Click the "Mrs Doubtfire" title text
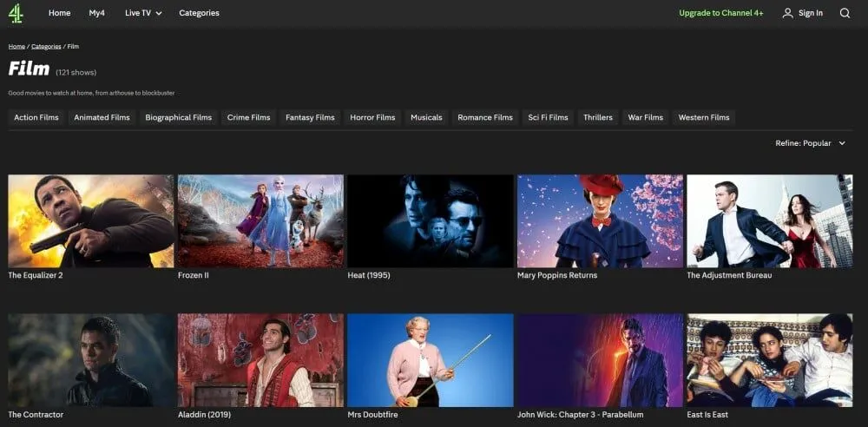This screenshot has width=868, height=427. 372,414
